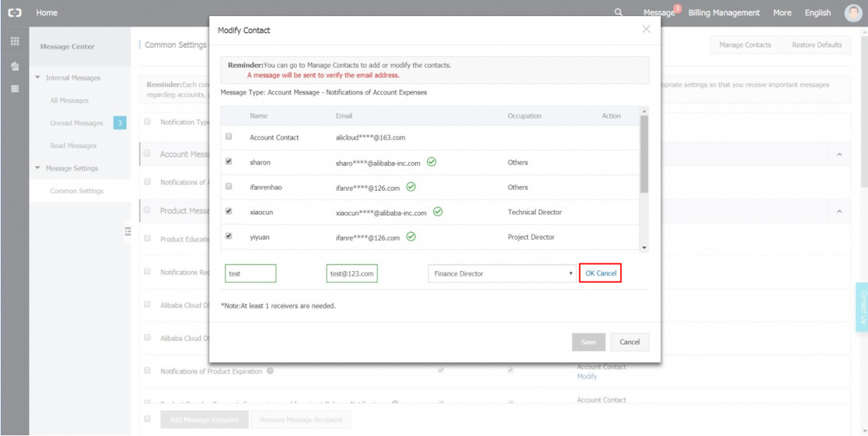Select Common Settings in the sidebar
The height and width of the screenshot is (436, 868).
pyautogui.click(x=76, y=191)
